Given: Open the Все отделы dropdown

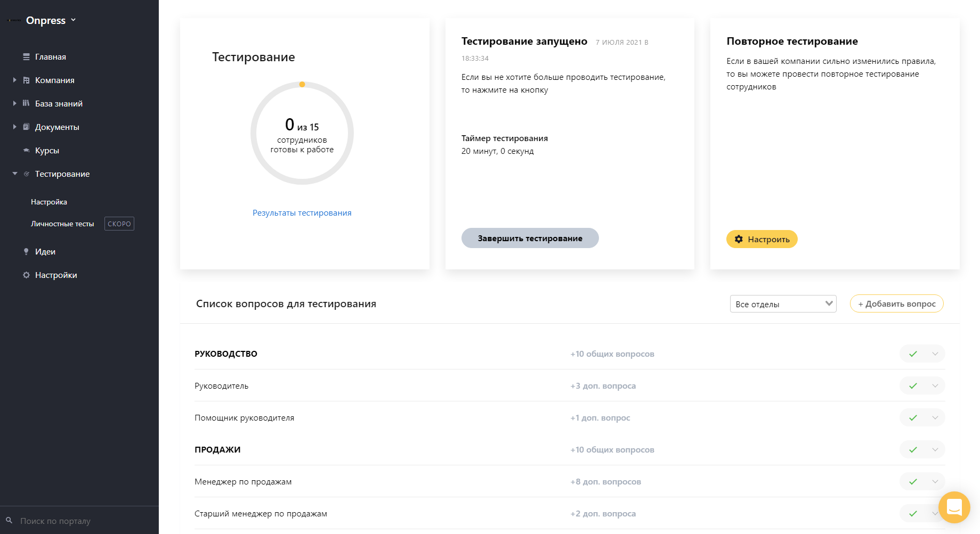Looking at the screenshot, I should pos(782,304).
